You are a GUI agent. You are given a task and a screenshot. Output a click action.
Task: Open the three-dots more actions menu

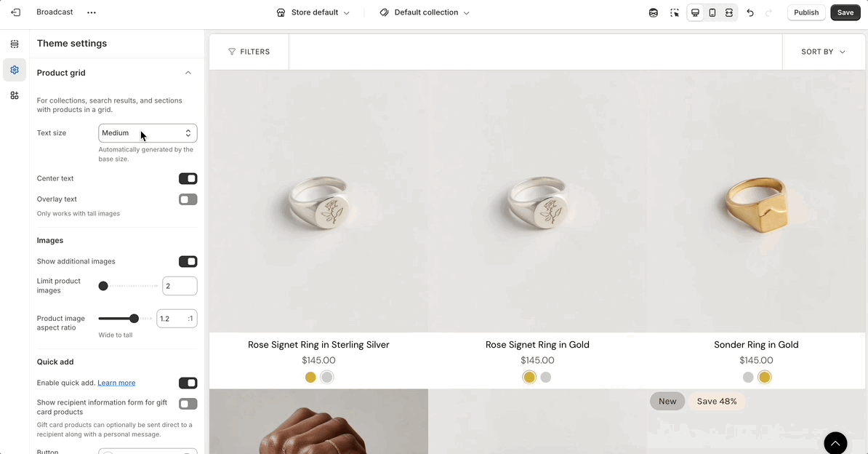coord(91,12)
